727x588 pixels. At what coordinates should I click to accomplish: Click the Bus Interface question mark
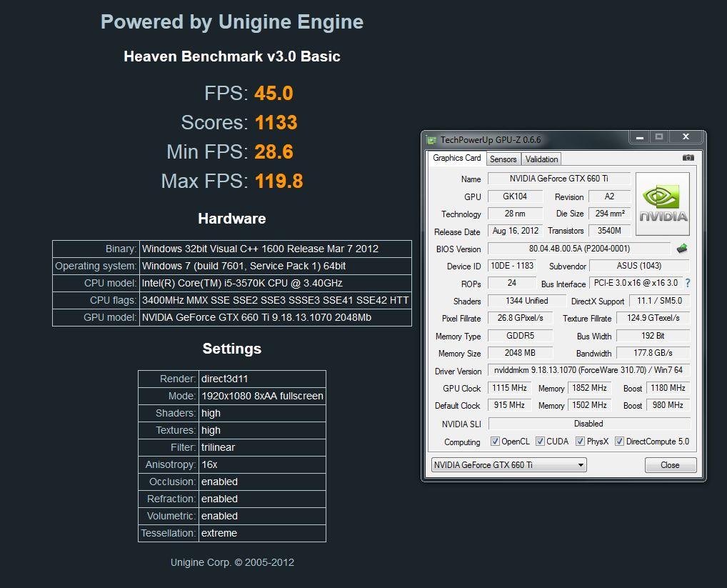pyautogui.click(x=688, y=283)
